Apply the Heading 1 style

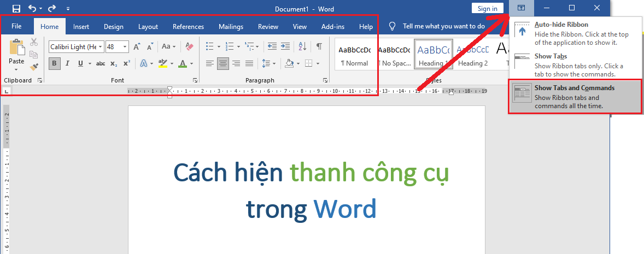(434, 55)
